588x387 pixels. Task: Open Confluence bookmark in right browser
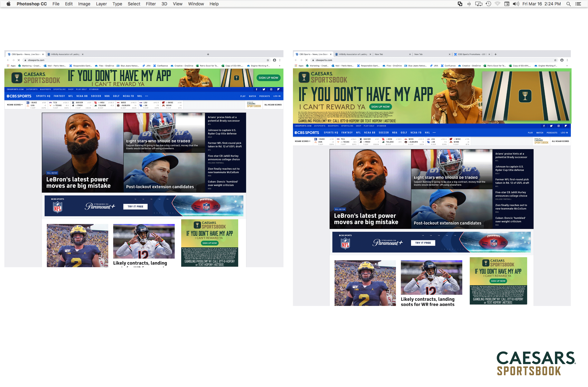click(x=448, y=66)
